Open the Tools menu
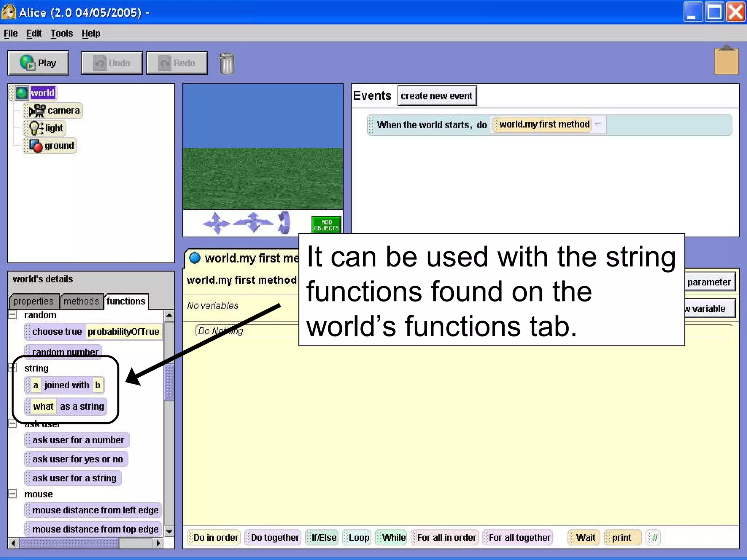The width and height of the screenshot is (747, 560). (62, 34)
